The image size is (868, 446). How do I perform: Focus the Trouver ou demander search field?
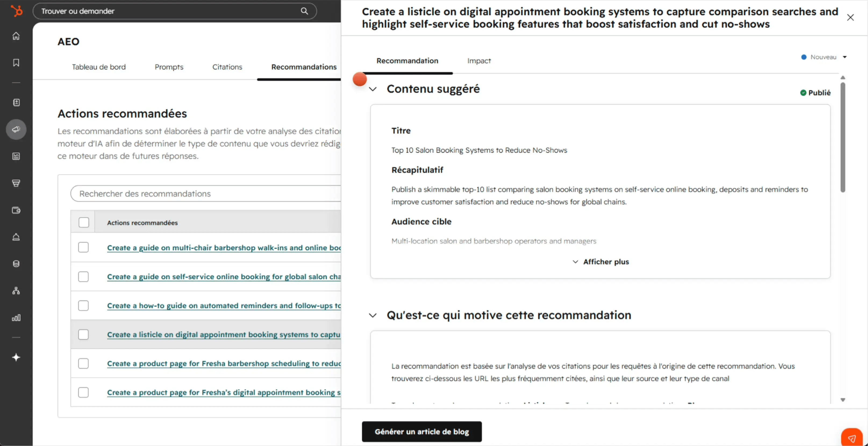point(174,11)
